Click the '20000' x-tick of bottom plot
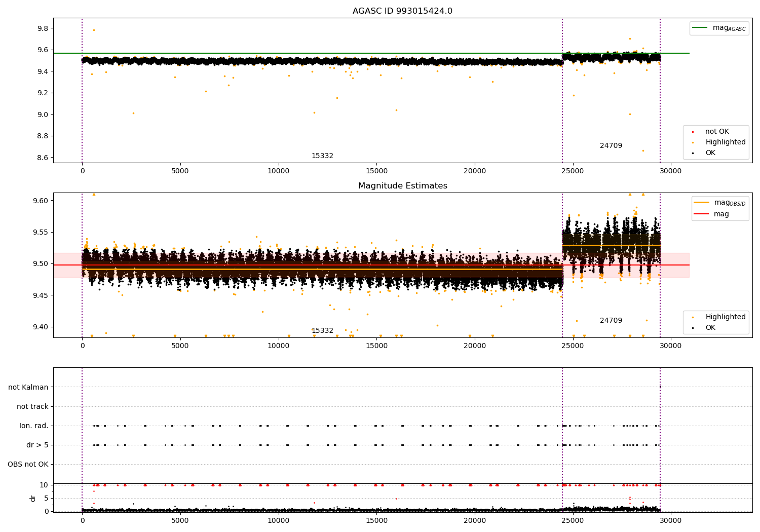Image resolution: width=760 pixels, height=532 pixels. [475, 521]
